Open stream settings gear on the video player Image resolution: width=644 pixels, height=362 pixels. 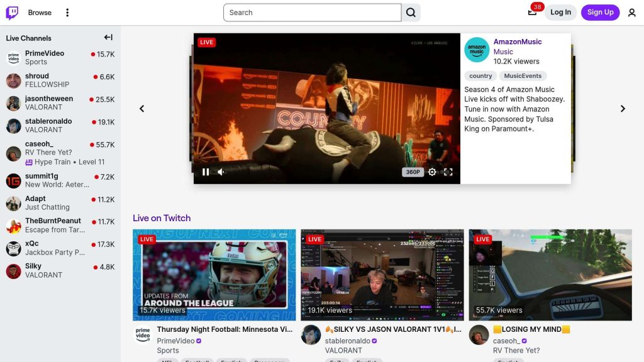click(x=432, y=172)
